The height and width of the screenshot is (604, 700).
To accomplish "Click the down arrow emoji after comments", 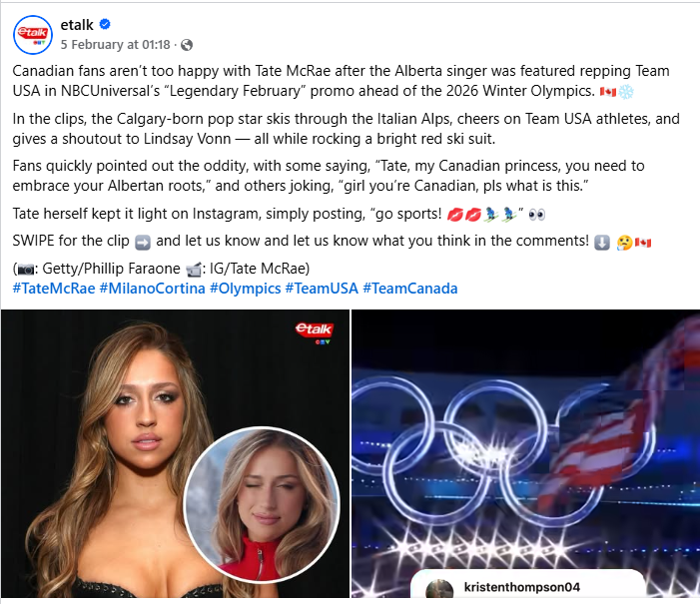I will (x=602, y=242).
